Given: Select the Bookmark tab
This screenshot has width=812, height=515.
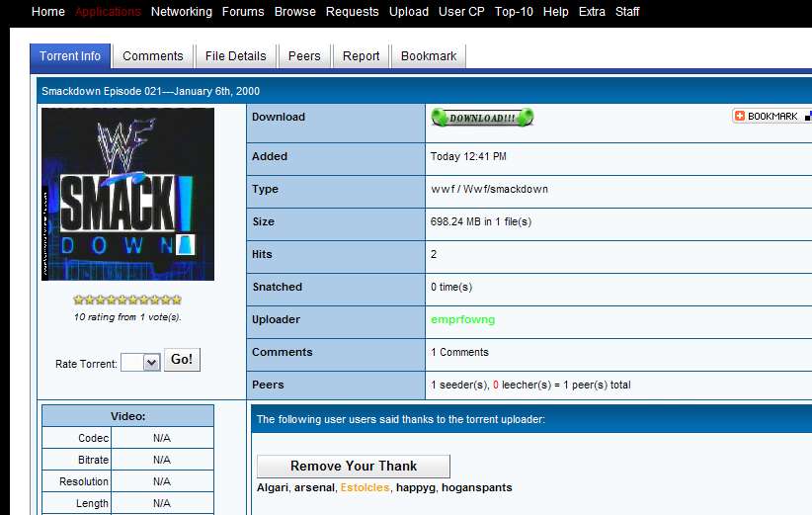Looking at the screenshot, I should click(429, 56).
